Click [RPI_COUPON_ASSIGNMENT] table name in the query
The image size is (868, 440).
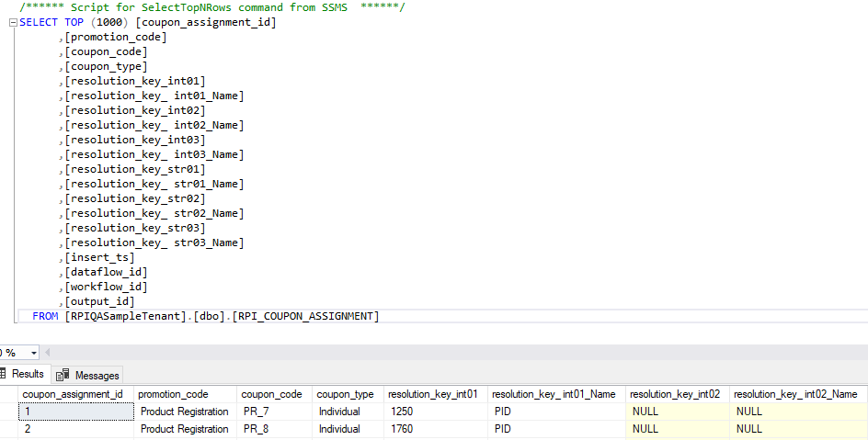305,316
